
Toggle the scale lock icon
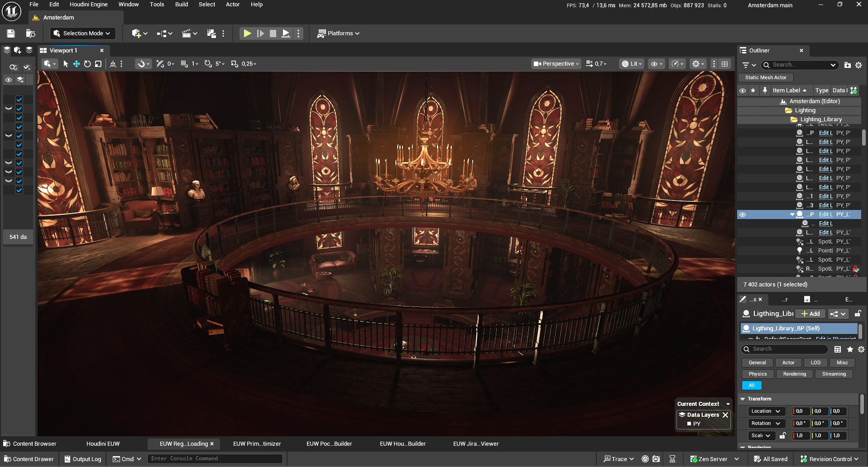click(782, 436)
